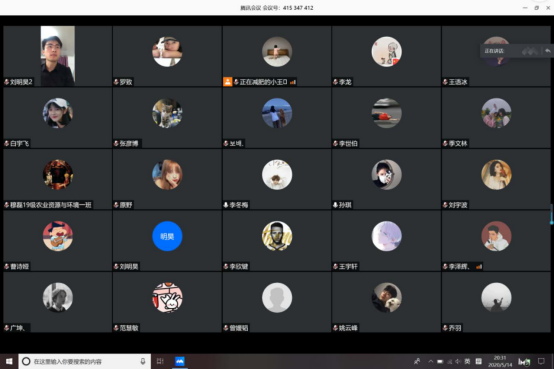This screenshot has height=370, width=554.
Task: Click the voice search microphone in the search box
Action: pos(143,361)
